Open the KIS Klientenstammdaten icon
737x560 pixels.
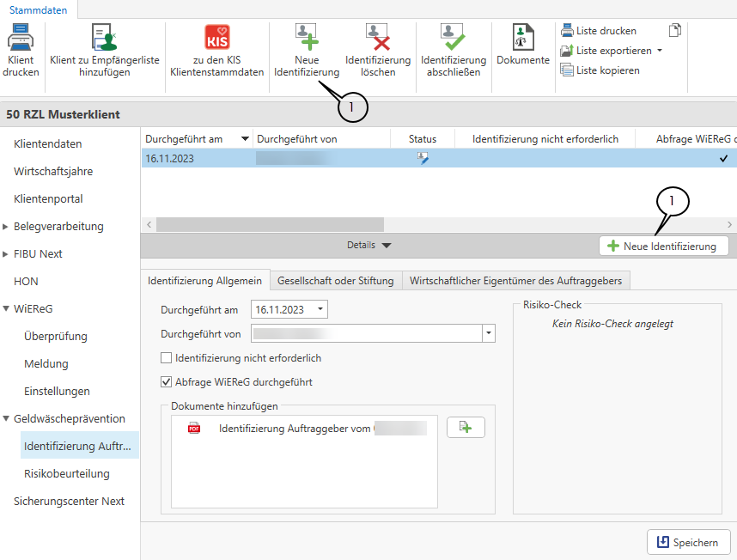click(216, 38)
